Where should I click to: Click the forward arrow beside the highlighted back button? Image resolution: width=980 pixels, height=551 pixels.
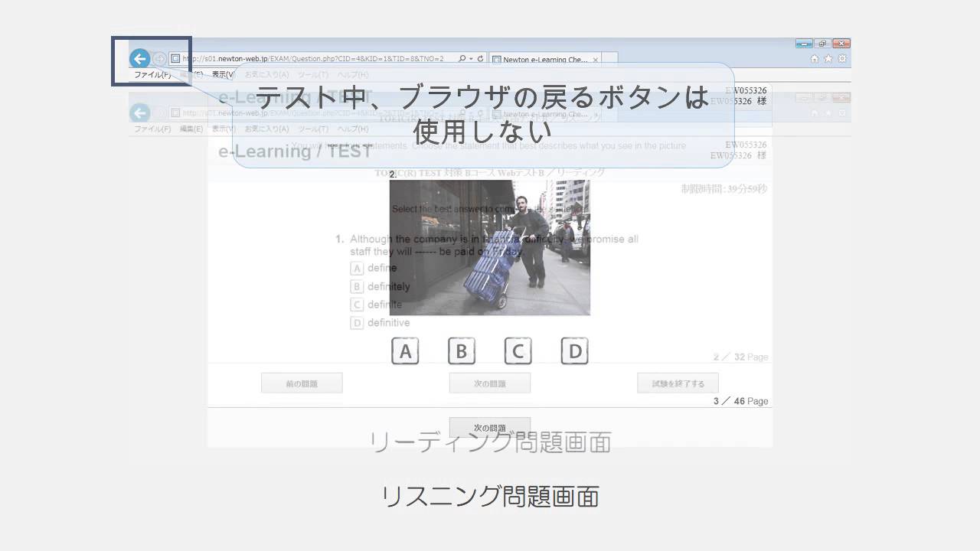(x=159, y=59)
